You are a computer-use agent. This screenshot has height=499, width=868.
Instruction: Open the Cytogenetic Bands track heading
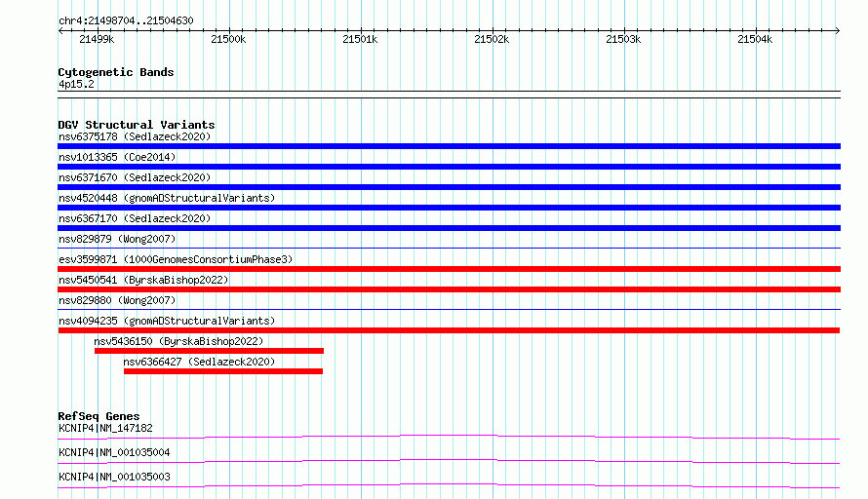click(x=116, y=72)
